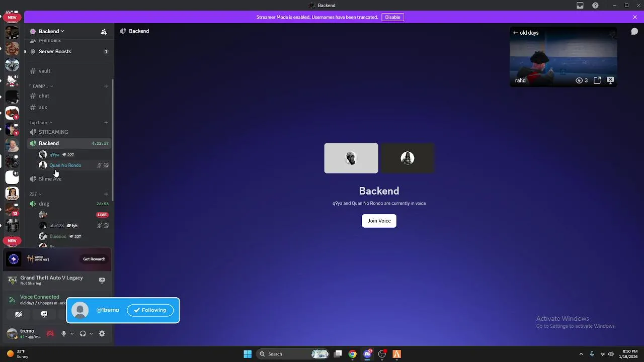The height and width of the screenshot is (362, 644).
Task: Deafen with the headphones icon
Action: [x=83, y=333]
